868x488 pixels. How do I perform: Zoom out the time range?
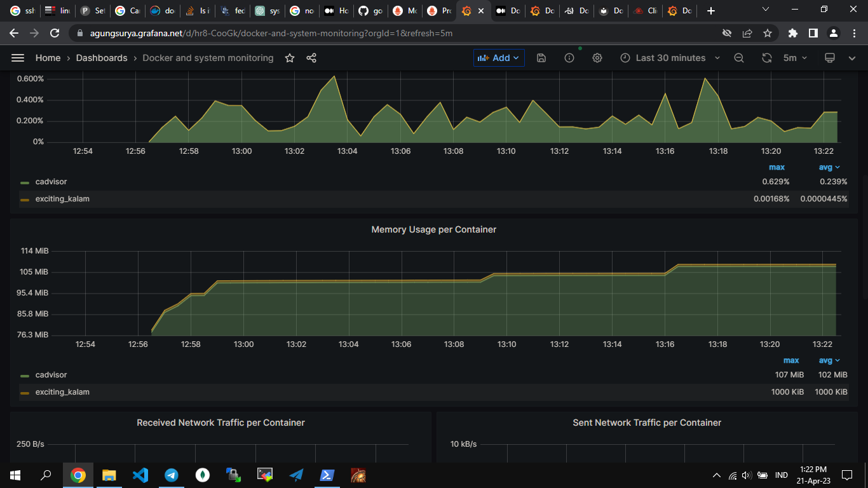click(x=739, y=58)
